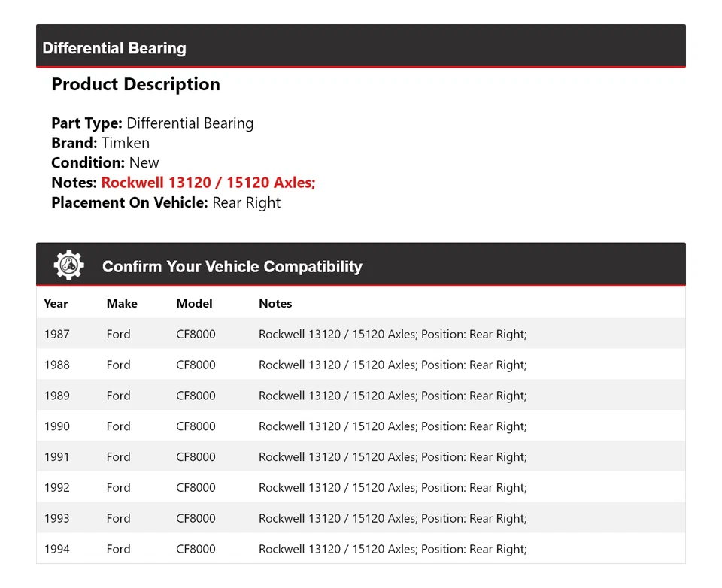Click the gear compatibility icon

[x=68, y=265]
